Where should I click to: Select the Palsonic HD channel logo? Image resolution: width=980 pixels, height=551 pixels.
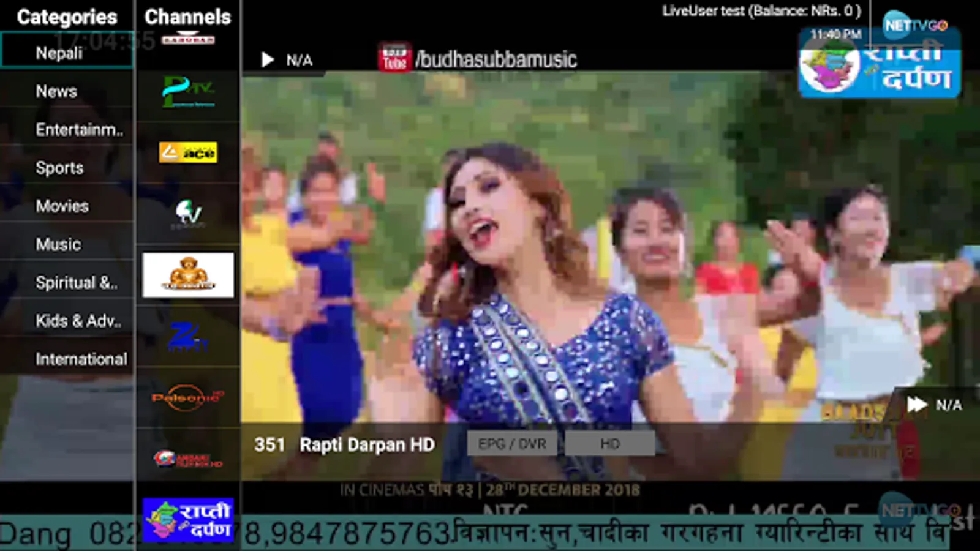click(x=188, y=397)
